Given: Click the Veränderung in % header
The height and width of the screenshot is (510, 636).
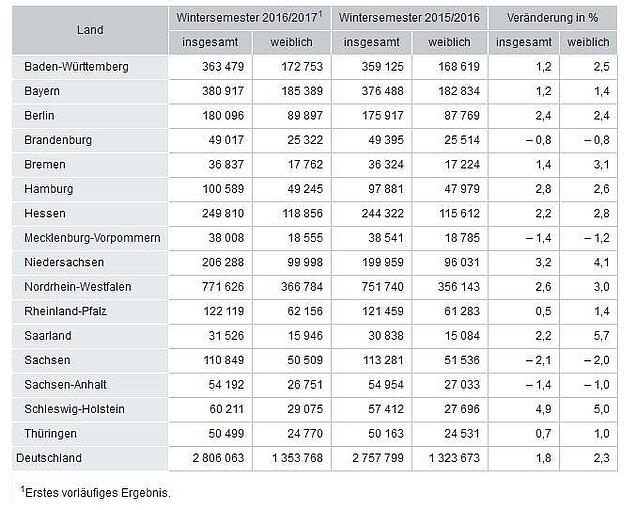Looking at the screenshot, I should tap(552, 17).
